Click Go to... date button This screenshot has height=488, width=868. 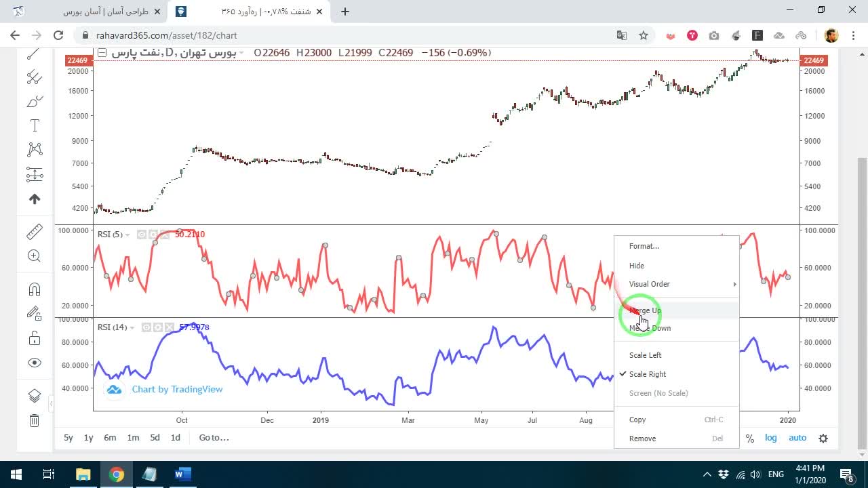point(214,438)
